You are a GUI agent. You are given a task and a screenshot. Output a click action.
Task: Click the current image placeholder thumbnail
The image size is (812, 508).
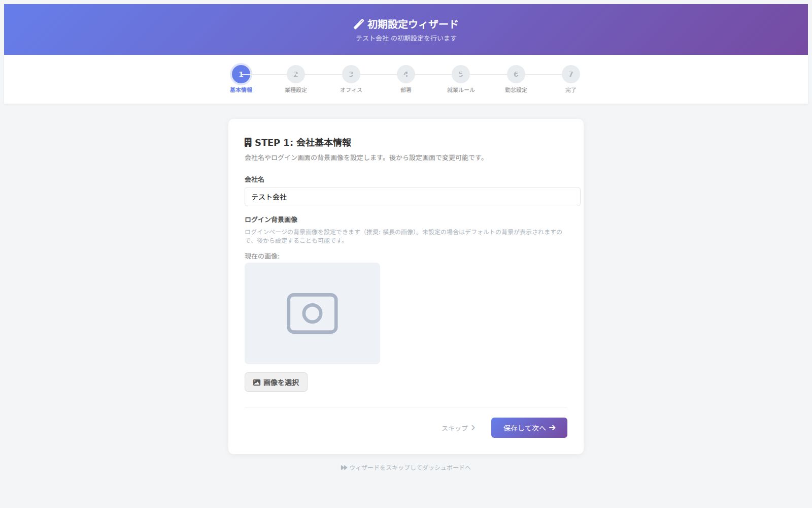312,313
